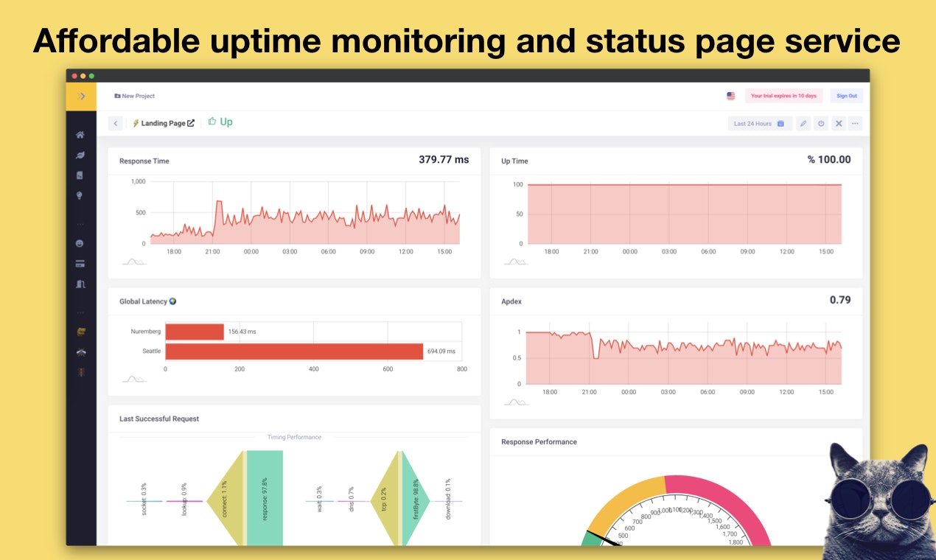Click the yellow dinosaur icon in the sidebar
936x560 pixels.
tap(80, 332)
